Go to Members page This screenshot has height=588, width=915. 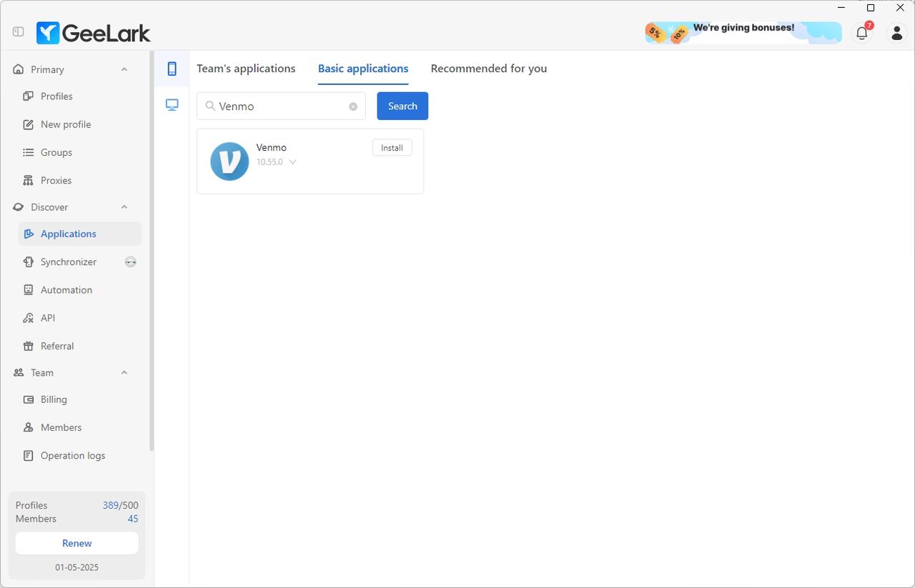click(x=80, y=427)
